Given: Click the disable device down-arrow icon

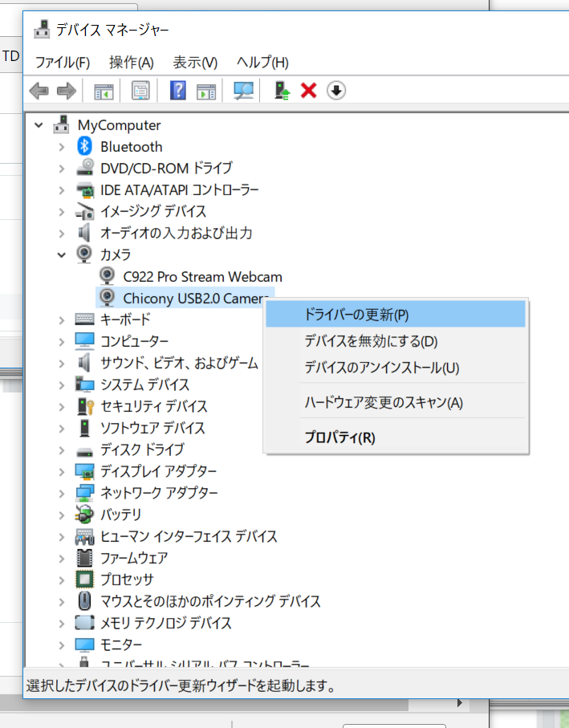Looking at the screenshot, I should coord(336,91).
